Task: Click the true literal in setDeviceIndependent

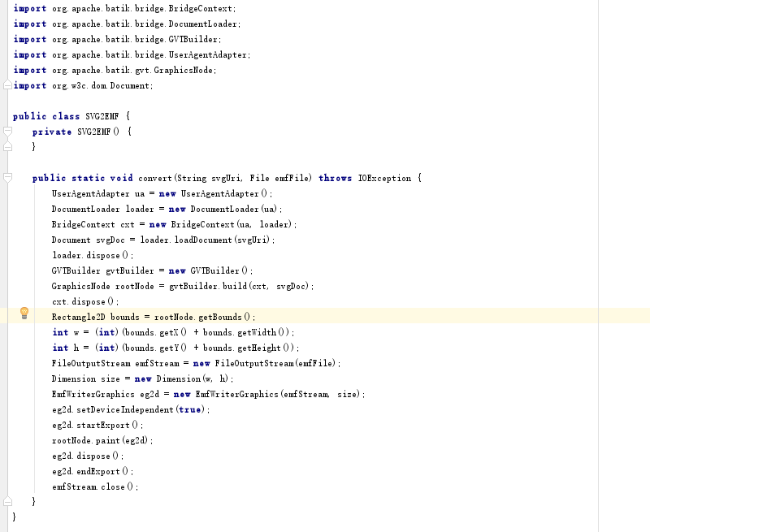Action: click(189, 409)
